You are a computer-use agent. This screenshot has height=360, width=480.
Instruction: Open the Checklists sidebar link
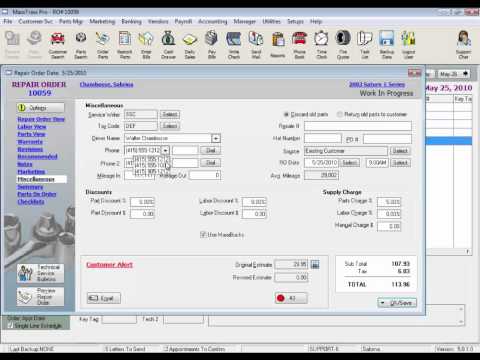pos(31,202)
